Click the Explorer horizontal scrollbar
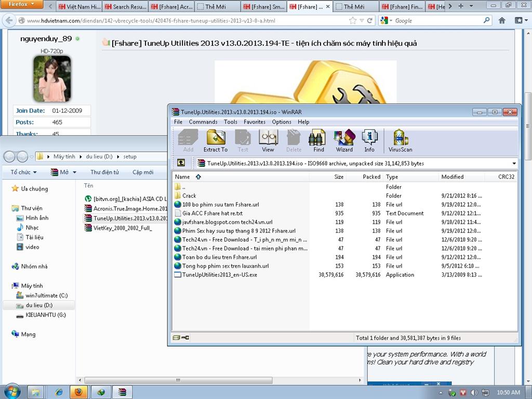532x399 pixels. tap(179, 380)
